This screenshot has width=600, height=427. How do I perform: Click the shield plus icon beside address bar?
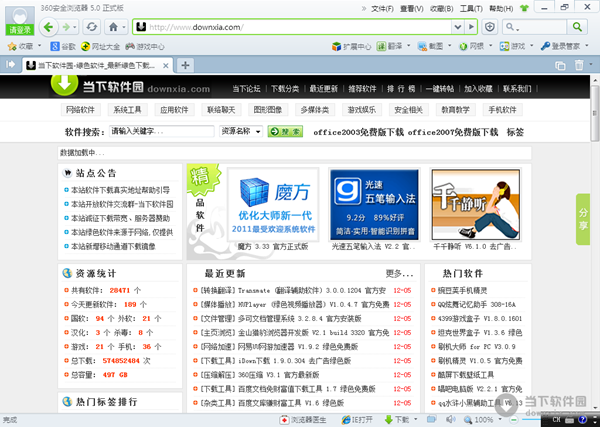point(490,27)
